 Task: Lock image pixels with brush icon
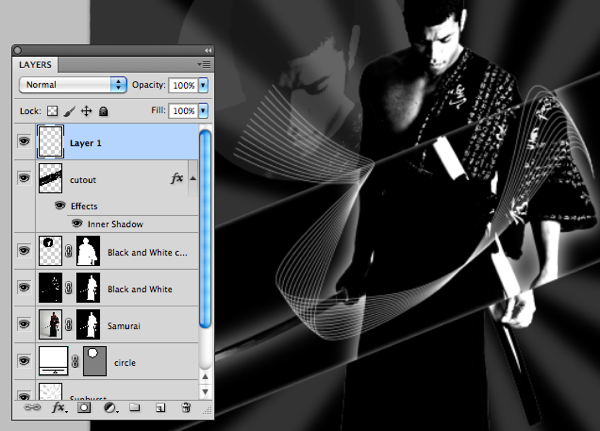70,111
